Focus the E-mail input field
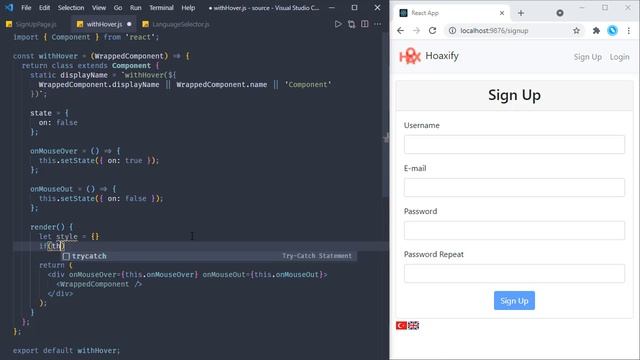This screenshot has width=640, height=360. point(514,187)
